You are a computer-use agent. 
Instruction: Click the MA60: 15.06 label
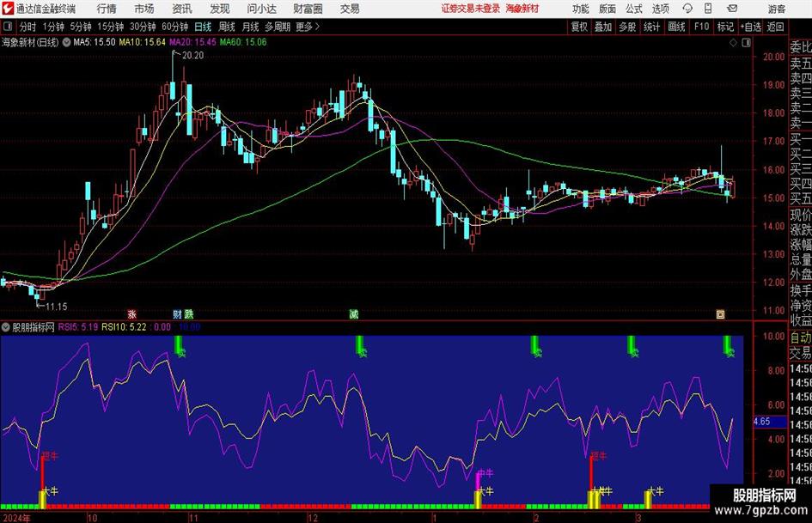(243, 42)
